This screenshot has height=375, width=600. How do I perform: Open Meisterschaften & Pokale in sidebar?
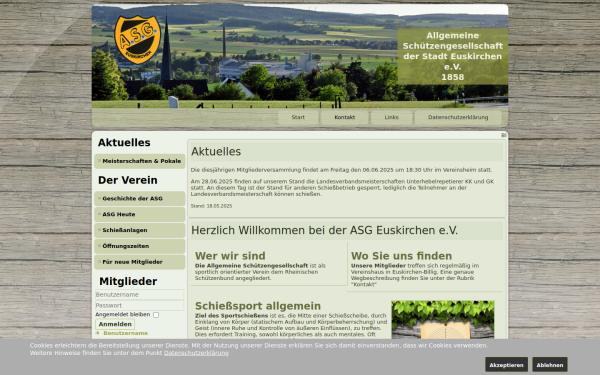(x=140, y=161)
